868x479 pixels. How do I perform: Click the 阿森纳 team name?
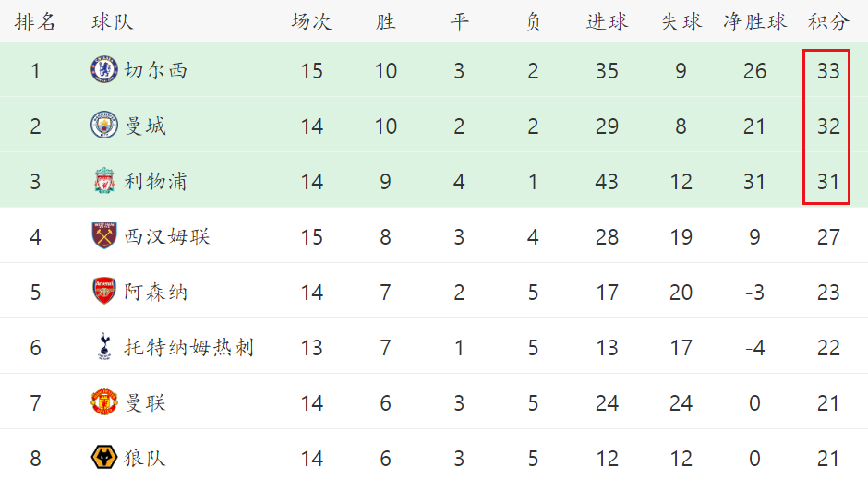pyautogui.click(x=155, y=292)
